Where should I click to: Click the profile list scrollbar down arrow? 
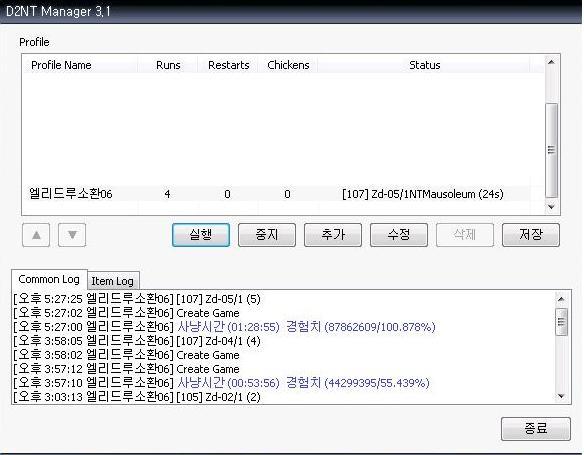(x=551, y=207)
